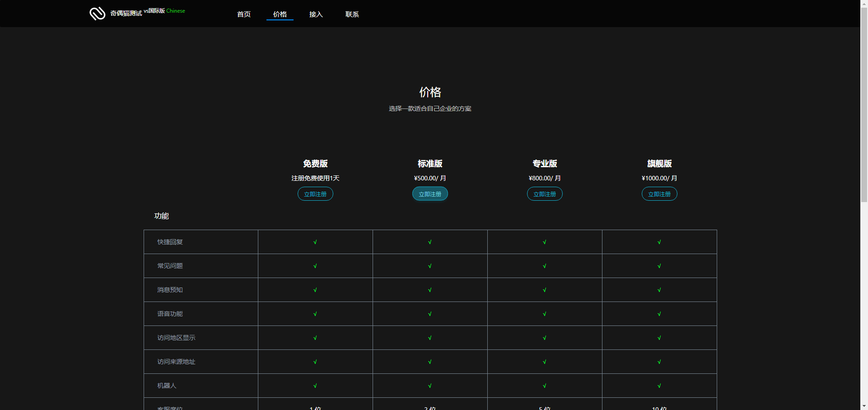868x410 pixels.
Task: Click the 快捷回复 checkmark in 免费版 column
Action: (315, 242)
